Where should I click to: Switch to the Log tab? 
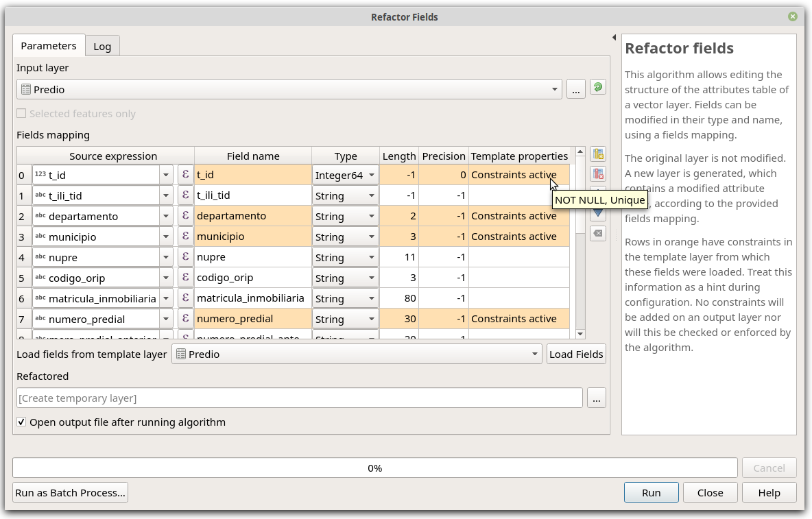tap(102, 47)
